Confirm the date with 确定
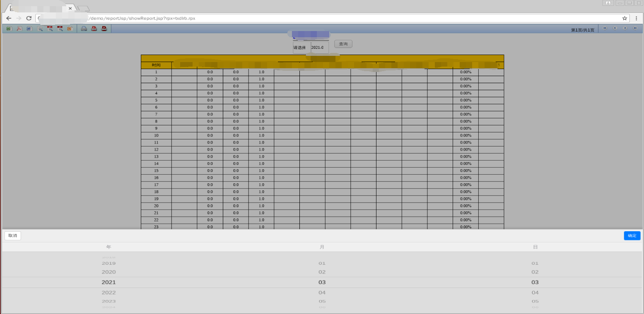 (632, 236)
